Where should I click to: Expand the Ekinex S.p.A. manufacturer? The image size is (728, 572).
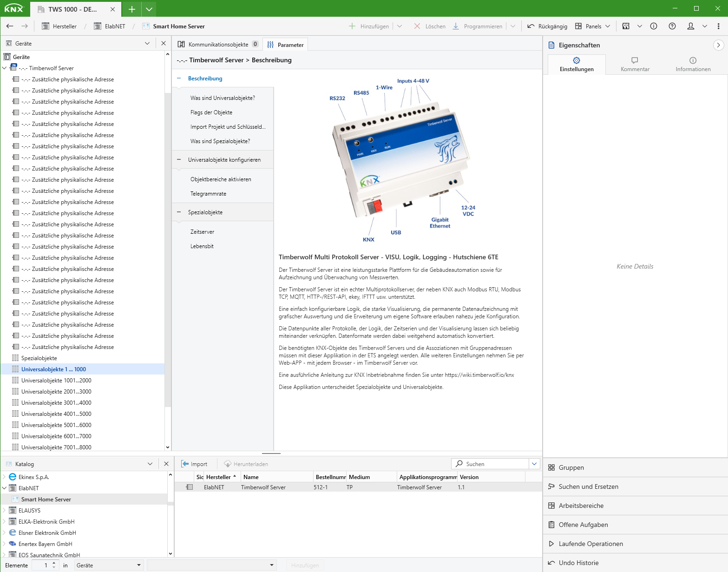point(5,477)
